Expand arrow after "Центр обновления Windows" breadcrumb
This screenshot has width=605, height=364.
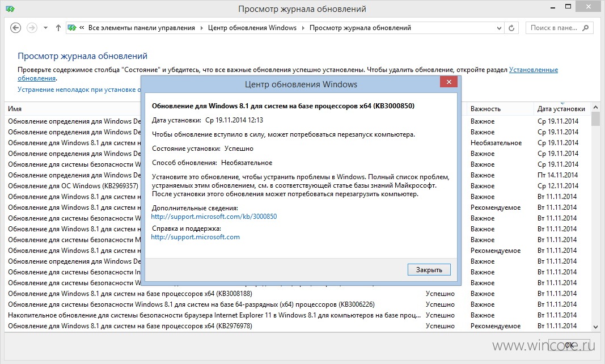(x=303, y=28)
